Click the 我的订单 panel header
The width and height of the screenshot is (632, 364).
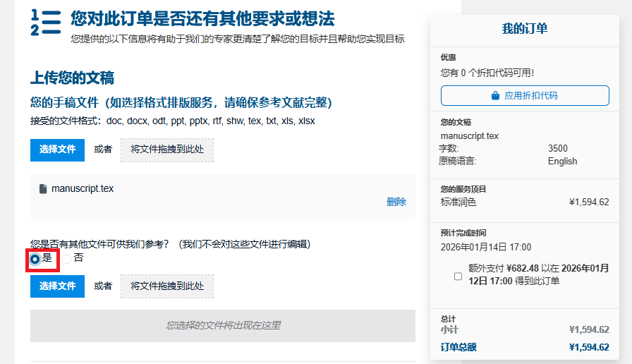pos(524,29)
